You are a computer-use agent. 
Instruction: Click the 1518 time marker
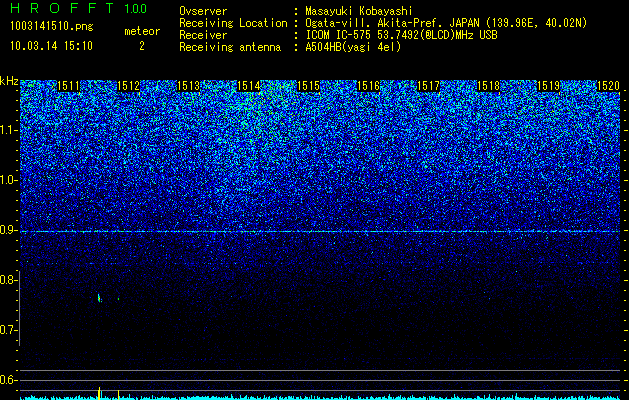[488, 86]
